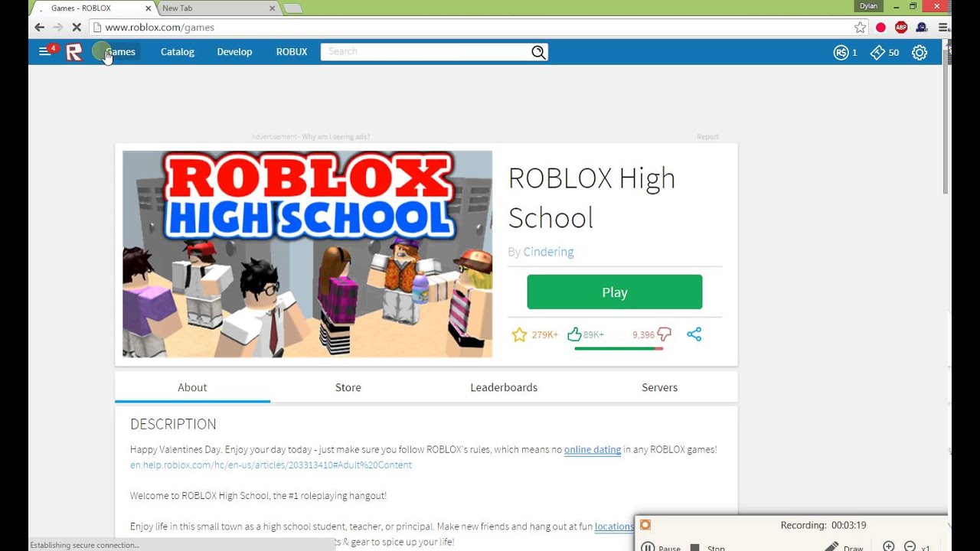This screenshot has width=980, height=551.
Task: Click the like/dislike ratio bar
Action: (x=619, y=349)
